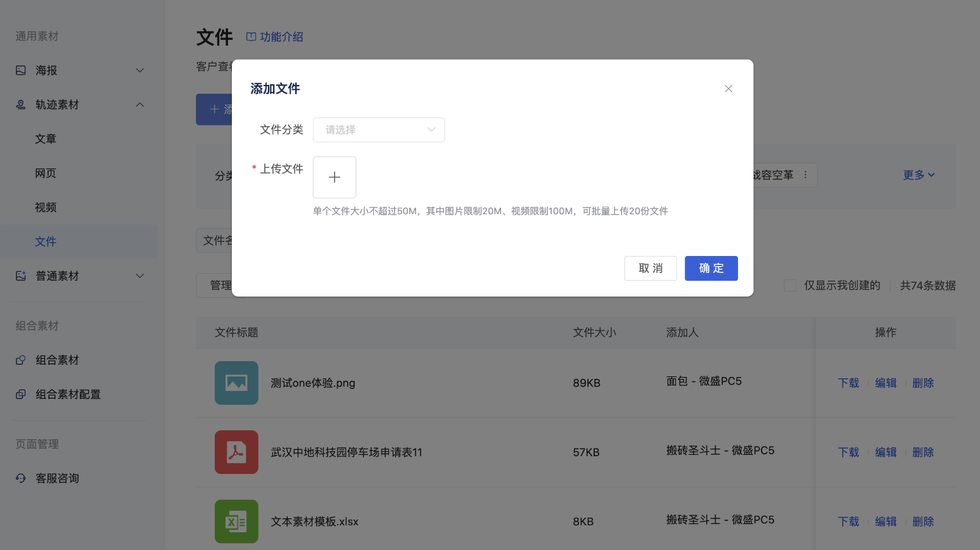Edit the 文本素材模板.xlsx row

[x=886, y=521]
